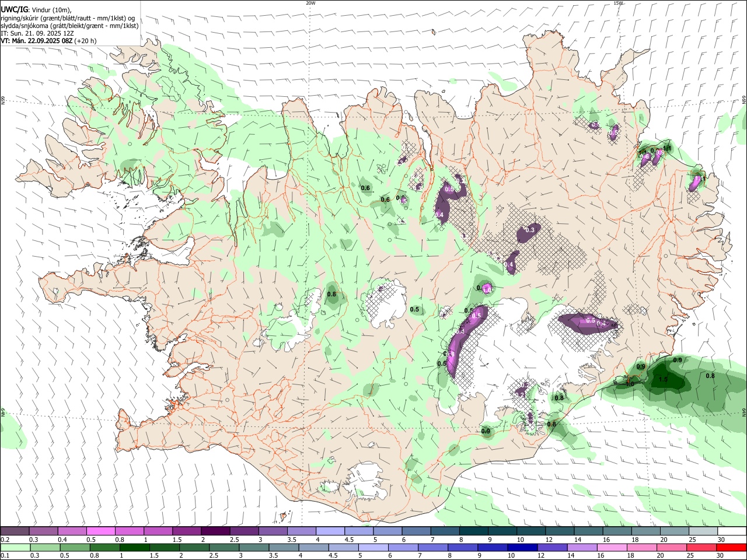Click the 'slydda/snjókoma' legend description line

[69, 26]
